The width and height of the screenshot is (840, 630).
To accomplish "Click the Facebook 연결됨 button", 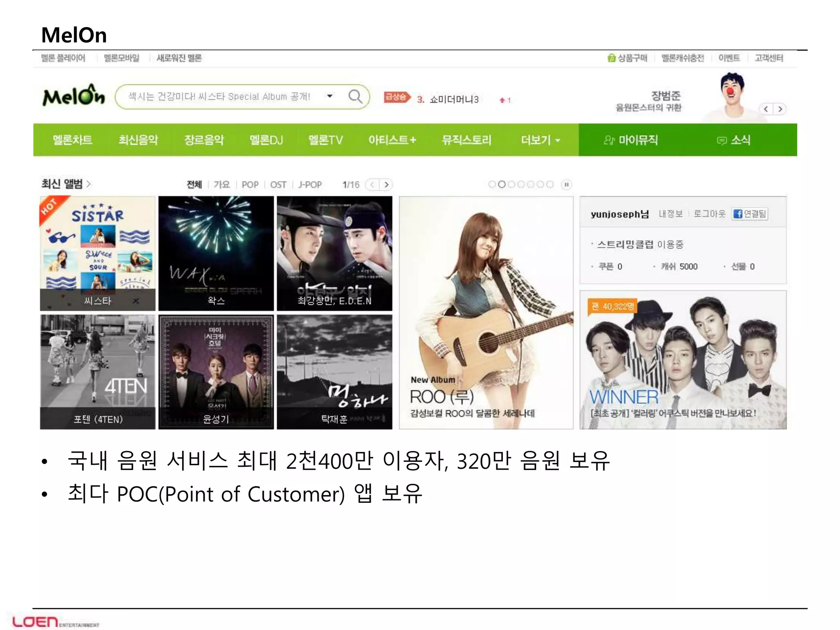I will (750, 214).
